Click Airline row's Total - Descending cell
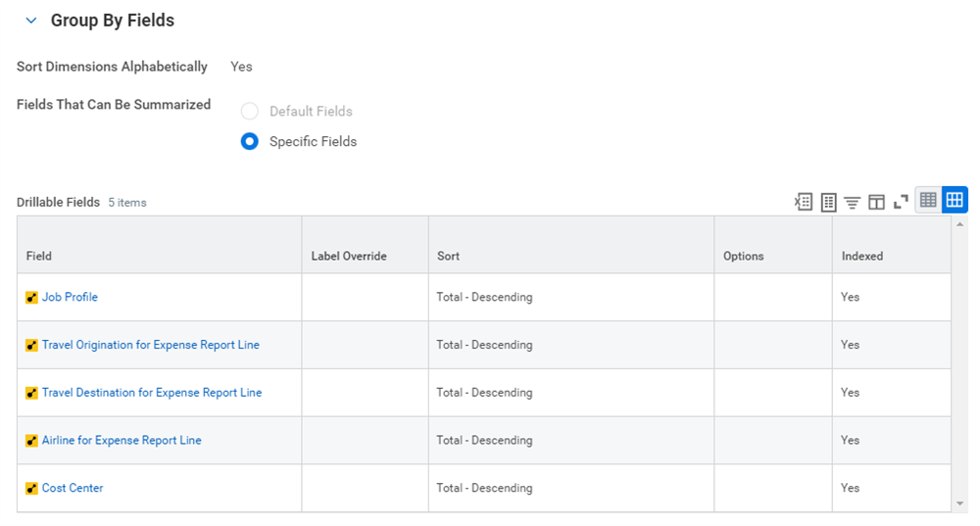980x526 pixels. [x=571, y=441]
